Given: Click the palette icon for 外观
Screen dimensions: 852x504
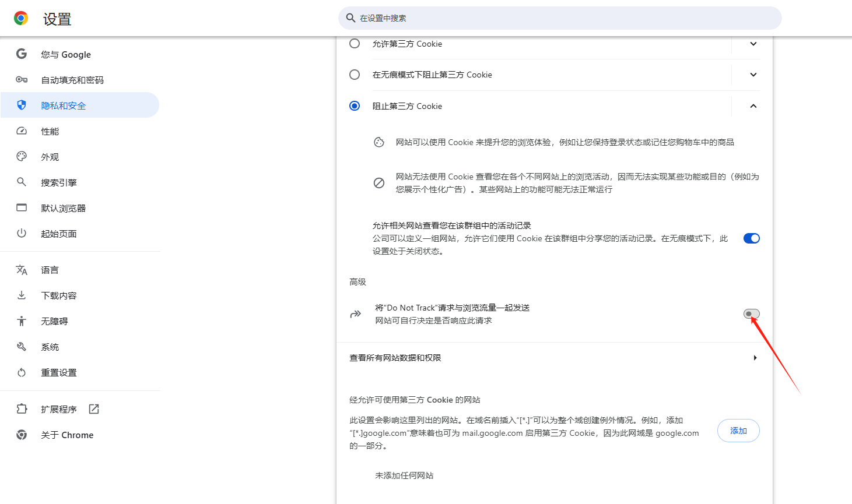Looking at the screenshot, I should pyautogui.click(x=22, y=156).
